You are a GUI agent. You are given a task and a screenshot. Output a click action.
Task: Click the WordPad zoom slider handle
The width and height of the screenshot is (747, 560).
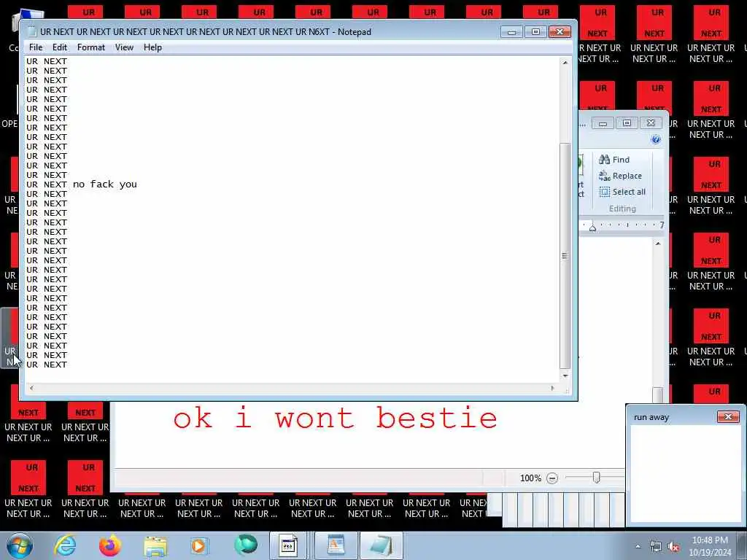(x=597, y=477)
